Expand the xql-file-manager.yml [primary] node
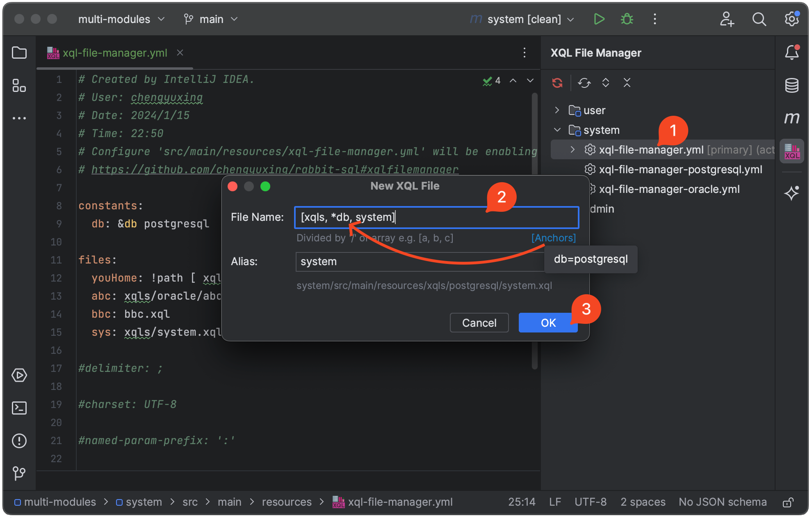This screenshot has height=518, width=812. (x=573, y=149)
